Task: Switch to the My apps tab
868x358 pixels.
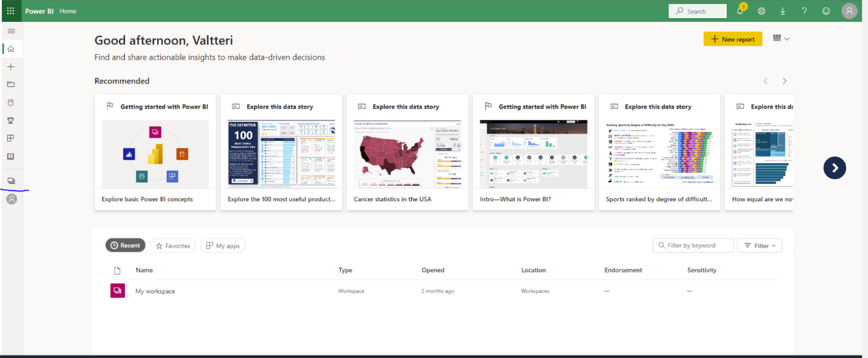Action: pyautogui.click(x=223, y=246)
